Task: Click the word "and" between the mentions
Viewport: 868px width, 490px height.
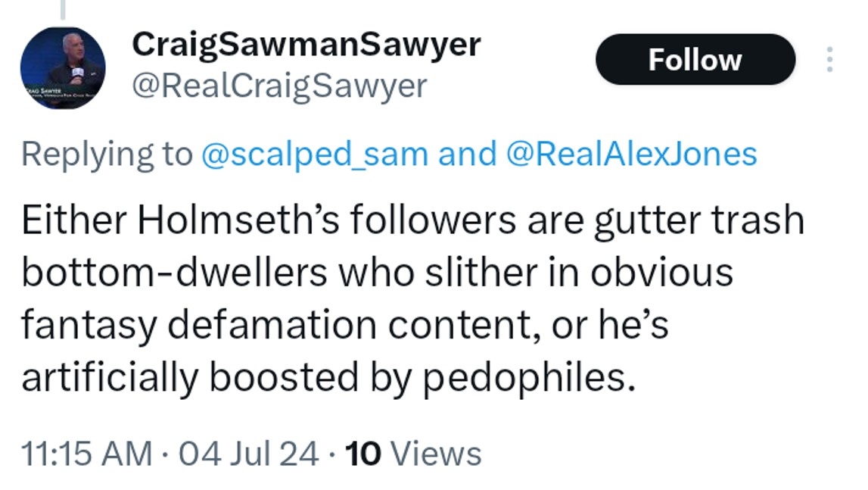Action: 466,154
